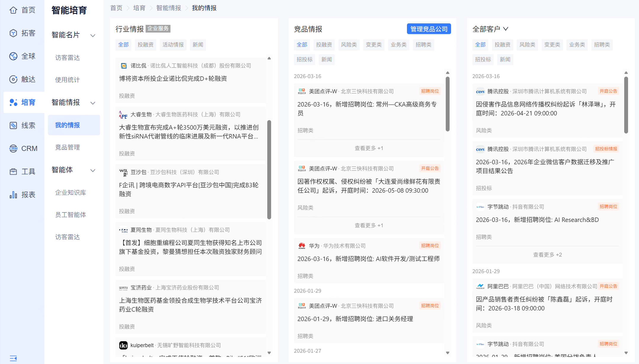Open the 报表 bar chart icon
The image size is (639, 364).
[13, 195]
